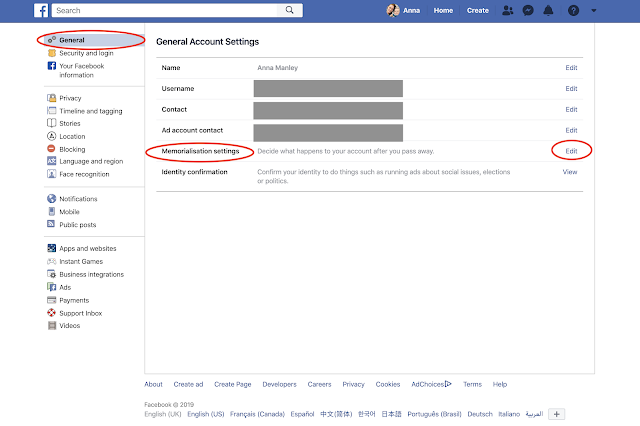
Task: Open Security and login settings label
Action: pyautogui.click(x=86, y=53)
